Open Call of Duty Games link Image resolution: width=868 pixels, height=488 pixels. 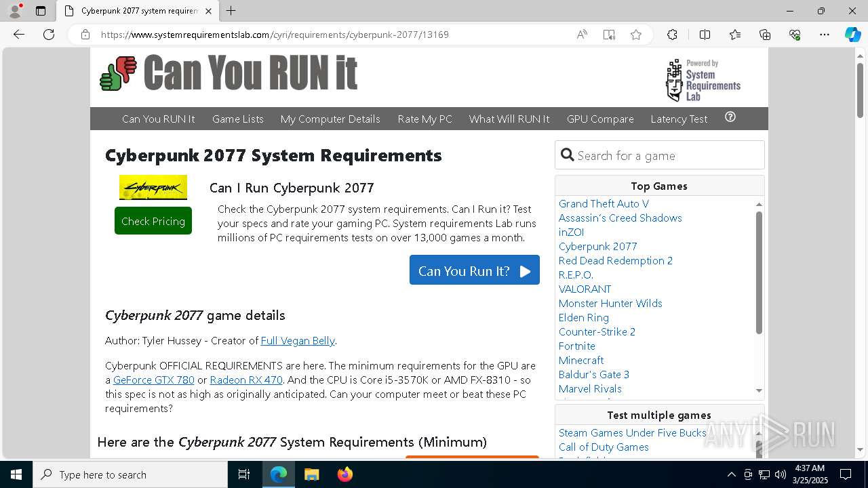click(x=604, y=447)
